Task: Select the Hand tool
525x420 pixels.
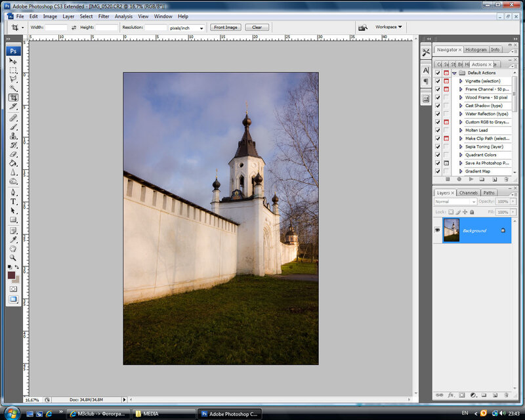Action: click(x=13, y=249)
